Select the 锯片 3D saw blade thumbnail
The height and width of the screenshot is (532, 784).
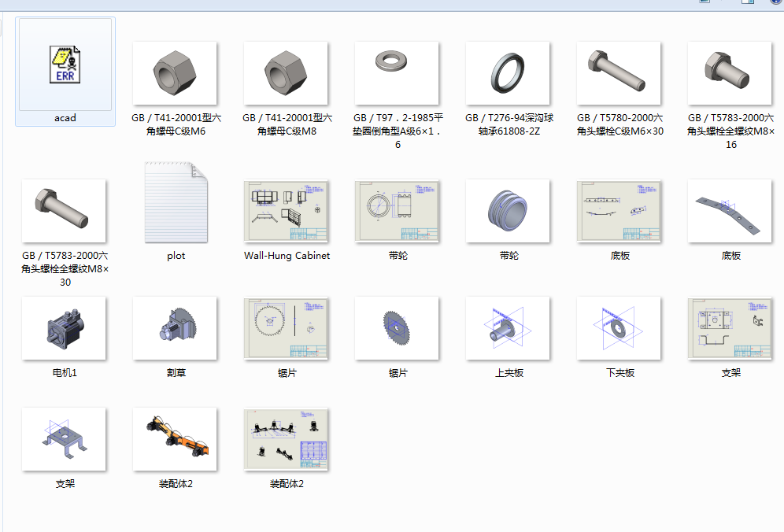pyautogui.click(x=397, y=328)
